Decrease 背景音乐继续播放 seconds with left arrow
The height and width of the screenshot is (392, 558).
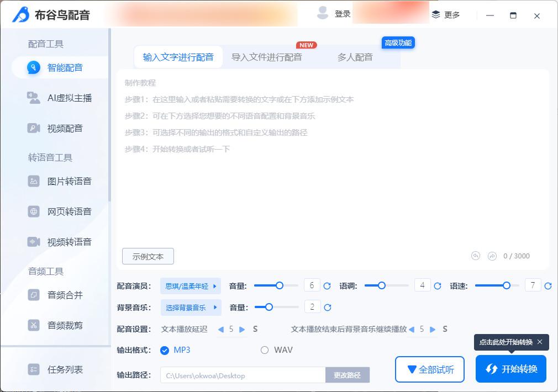pos(412,330)
